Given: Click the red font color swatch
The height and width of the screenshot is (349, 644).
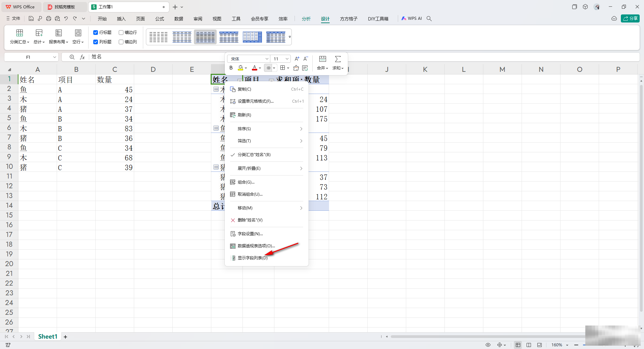Looking at the screenshot, I should click(255, 68).
